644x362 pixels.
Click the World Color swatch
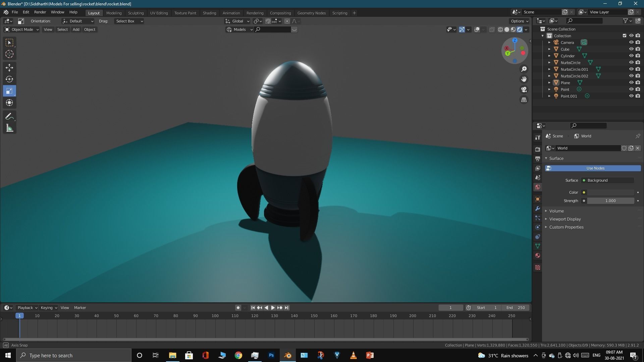(x=610, y=192)
